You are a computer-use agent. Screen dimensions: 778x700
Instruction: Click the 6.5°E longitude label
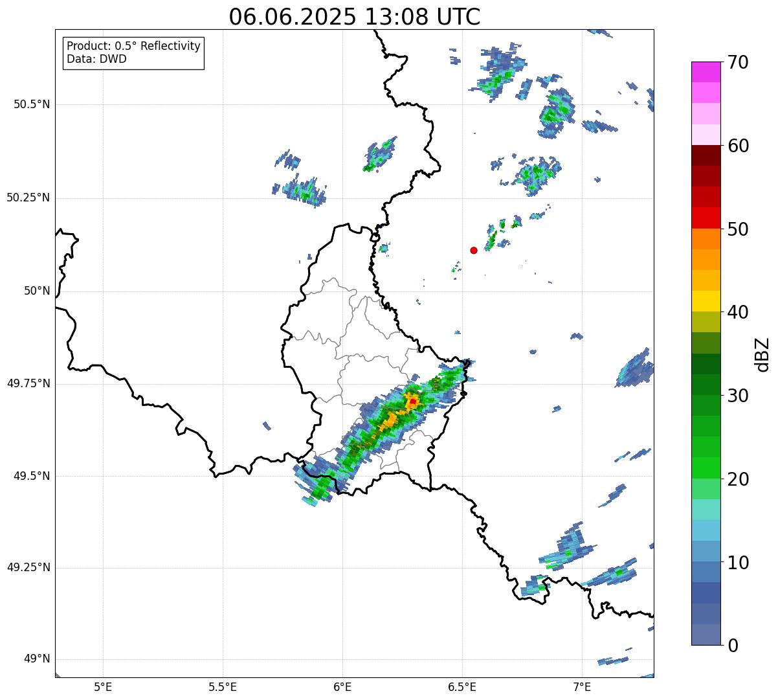tap(462, 686)
